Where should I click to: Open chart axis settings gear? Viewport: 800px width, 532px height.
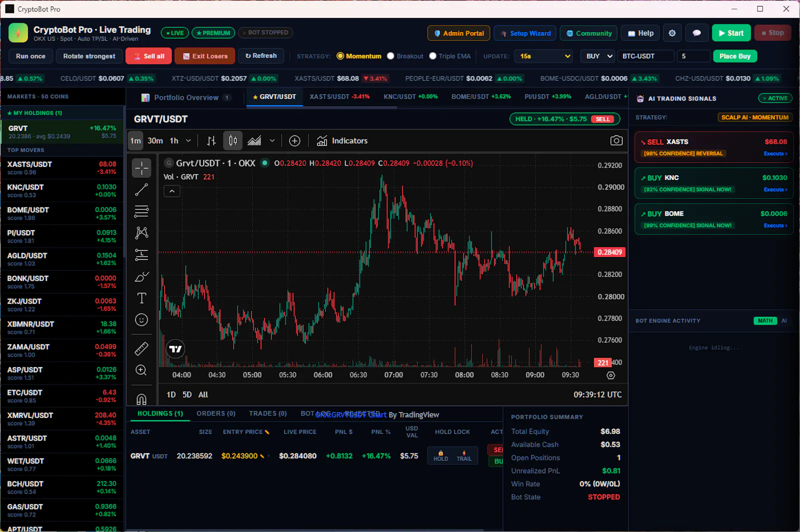[610, 375]
